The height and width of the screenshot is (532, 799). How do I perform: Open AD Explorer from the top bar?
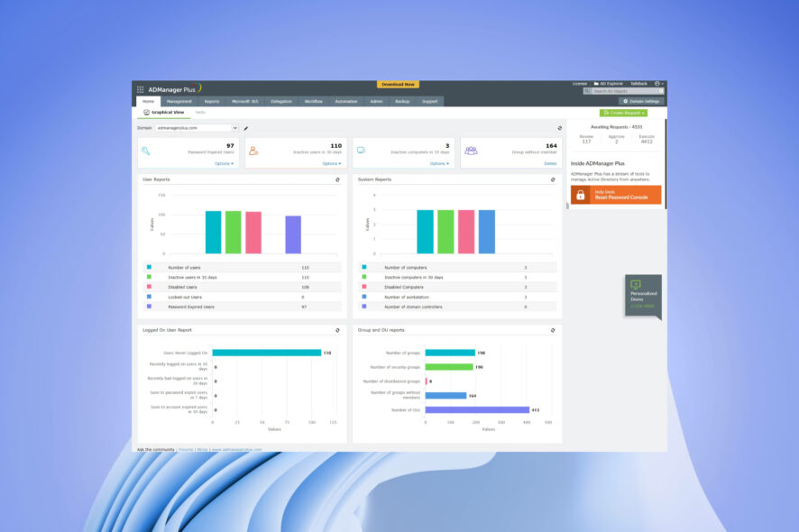coord(609,84)
